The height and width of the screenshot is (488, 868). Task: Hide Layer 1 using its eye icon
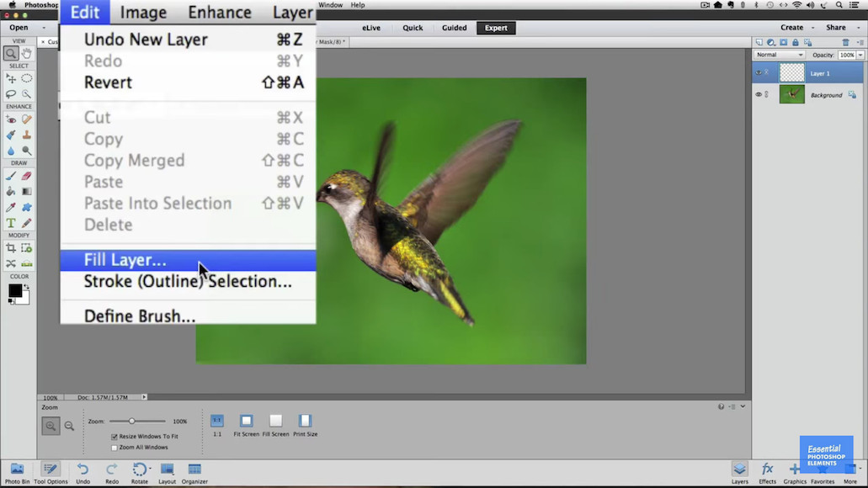point(759,73)
